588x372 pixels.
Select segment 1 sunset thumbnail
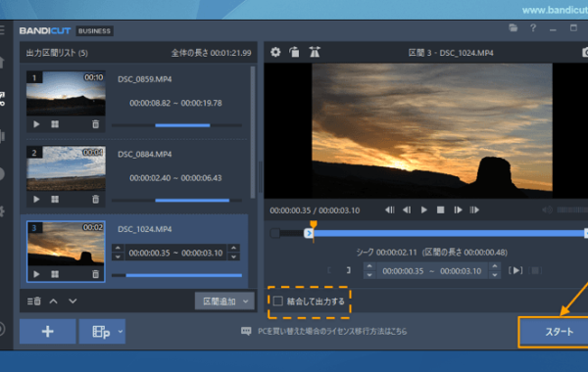coord(66,93)
